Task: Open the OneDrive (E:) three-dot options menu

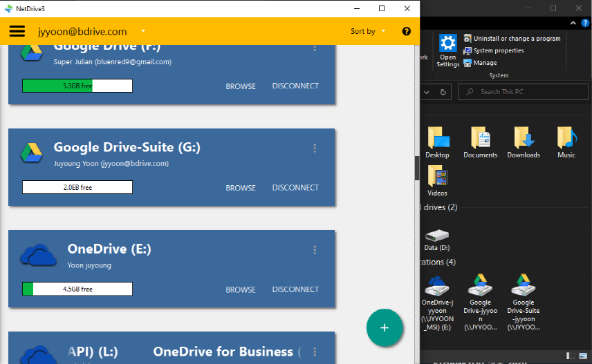Action: (315, 250)
